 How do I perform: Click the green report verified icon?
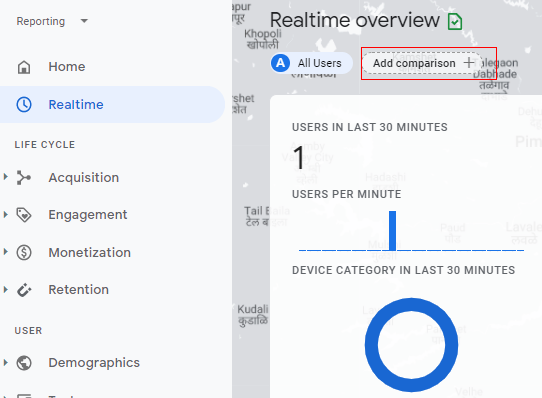click(455, 22)
